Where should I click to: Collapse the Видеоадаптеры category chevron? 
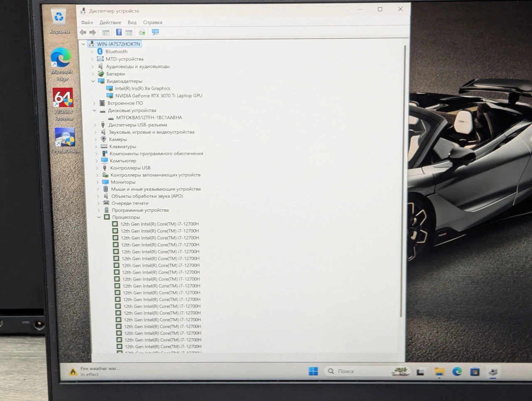coord(93,81)
